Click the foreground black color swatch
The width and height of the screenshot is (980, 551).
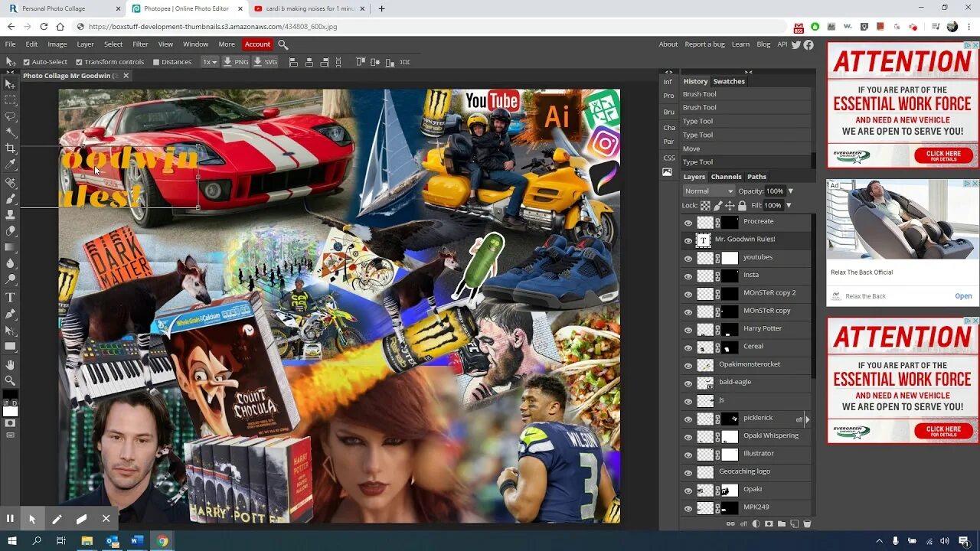[x=8, y=396]
